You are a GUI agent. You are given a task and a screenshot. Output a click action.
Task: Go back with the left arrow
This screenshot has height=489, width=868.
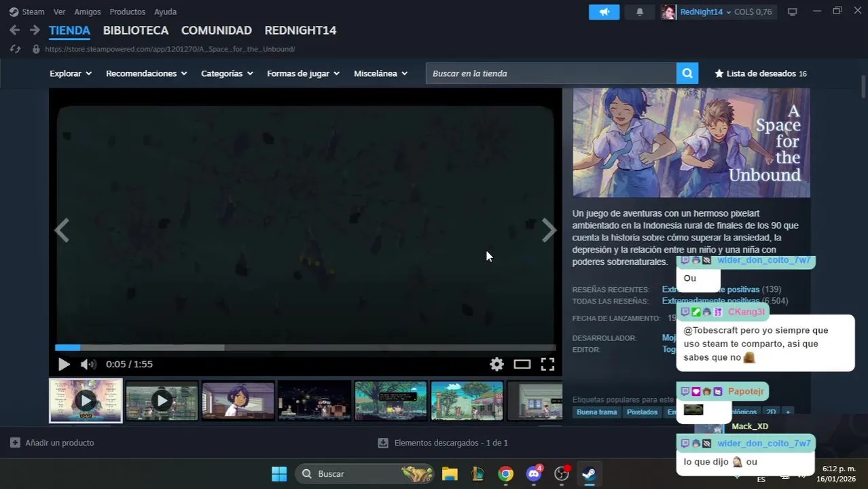(15, 30)
